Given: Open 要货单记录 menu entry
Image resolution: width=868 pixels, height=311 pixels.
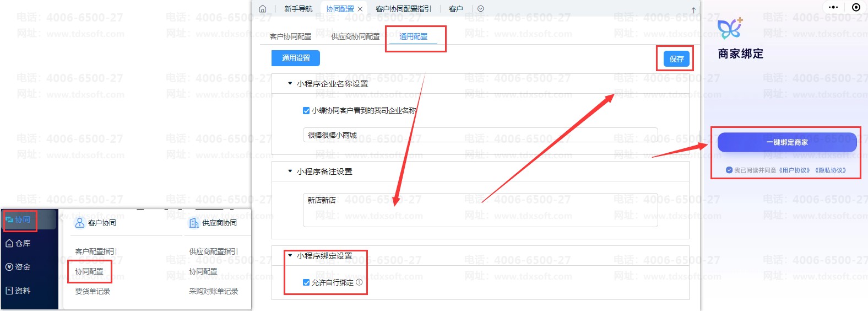Looking at the screenshot, I should (93, 291).
